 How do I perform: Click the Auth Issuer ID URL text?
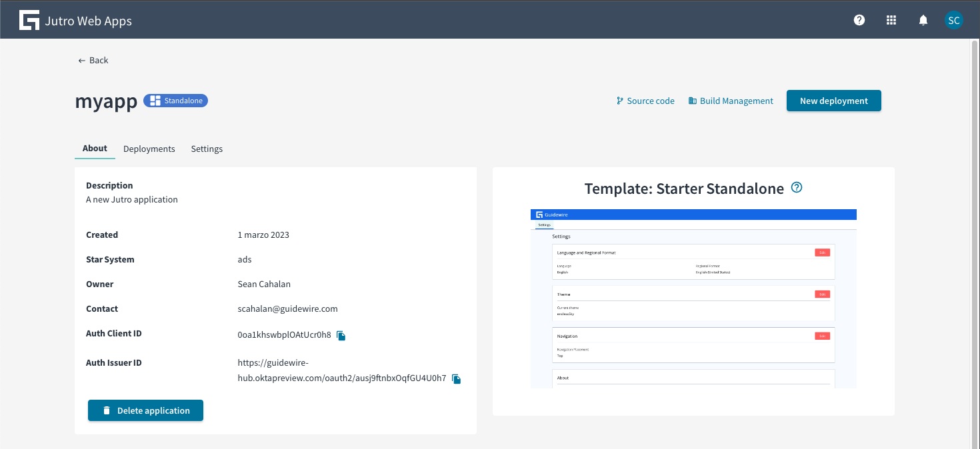tap(342, 370)
